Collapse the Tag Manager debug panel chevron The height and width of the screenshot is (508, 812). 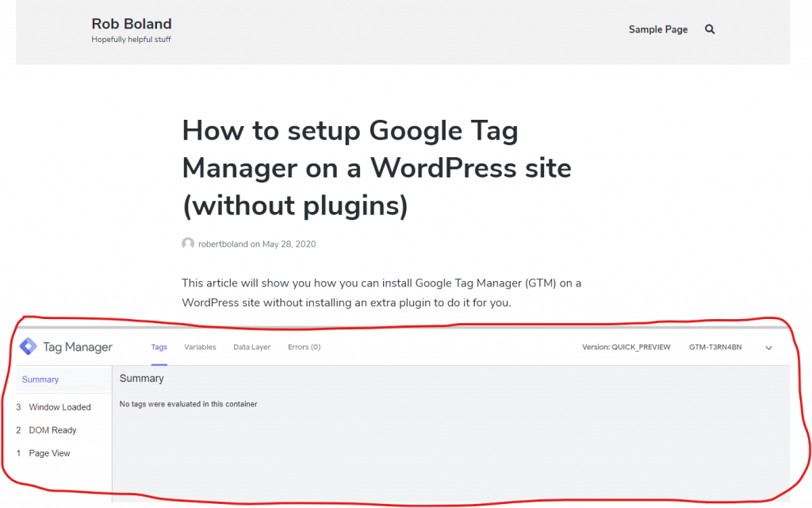768,348
